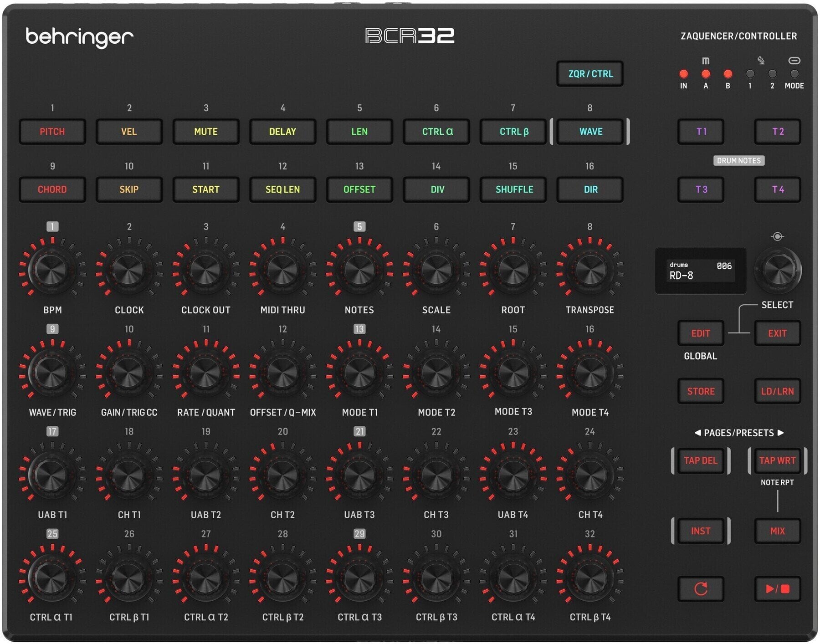This screenshot has width=820, height=644.
Task: Select the DELAY step button
Action: click(282, 132)
